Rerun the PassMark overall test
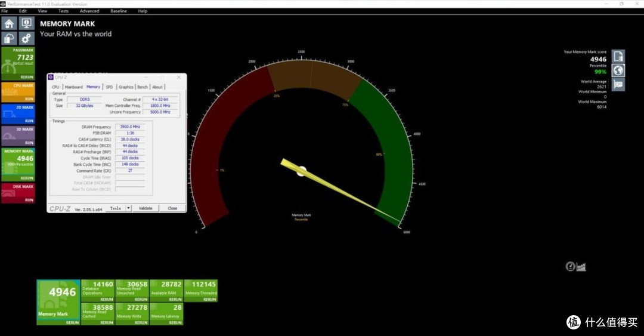The height and width of the screenshot is (336, 644). (x=27, y=77)
